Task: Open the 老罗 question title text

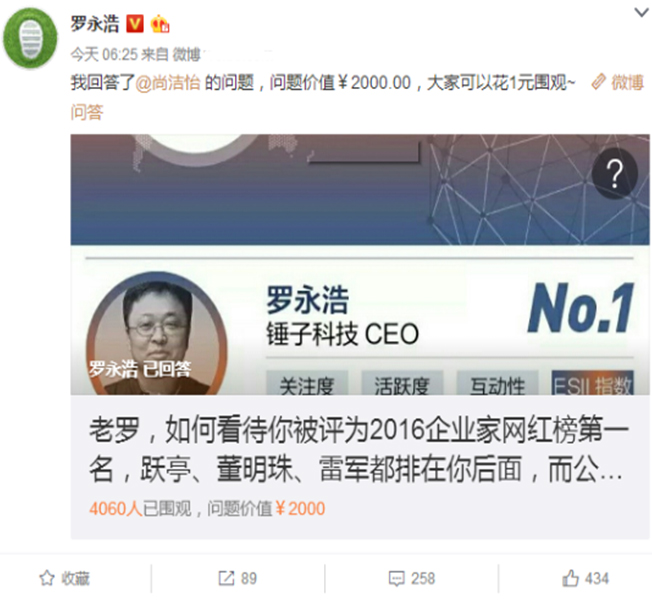Action: 358,449
